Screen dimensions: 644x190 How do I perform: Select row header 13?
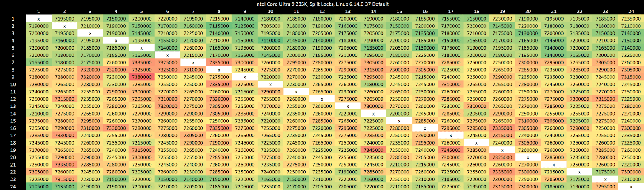click(x=13, y=106)
